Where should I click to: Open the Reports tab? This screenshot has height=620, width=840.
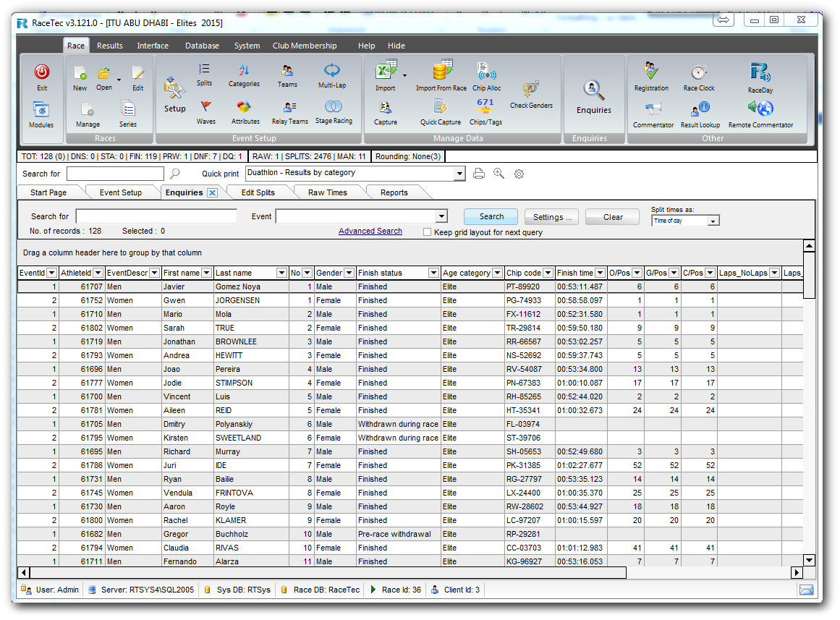[x=394, y=192]
